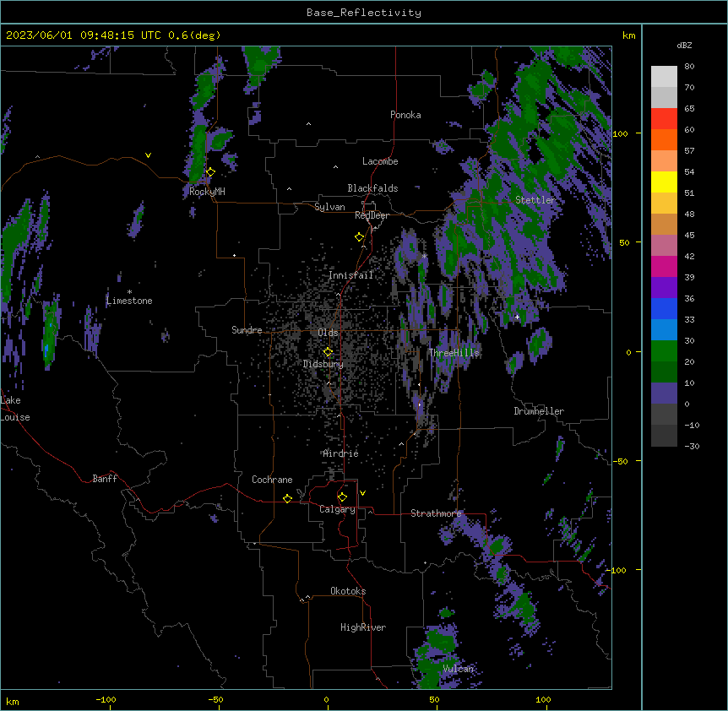Click the white plus marker southeast of Stettler

click(517, 317)
